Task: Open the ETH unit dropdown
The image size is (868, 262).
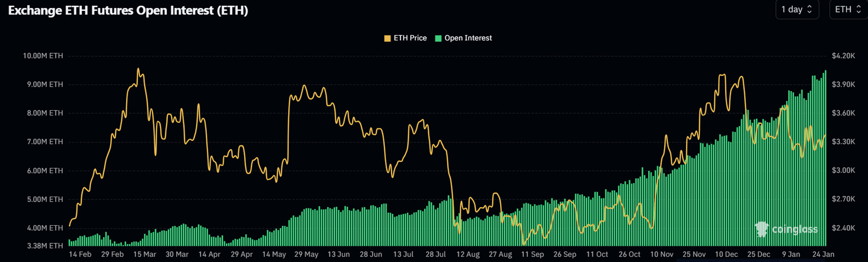Action: [848, 9]
